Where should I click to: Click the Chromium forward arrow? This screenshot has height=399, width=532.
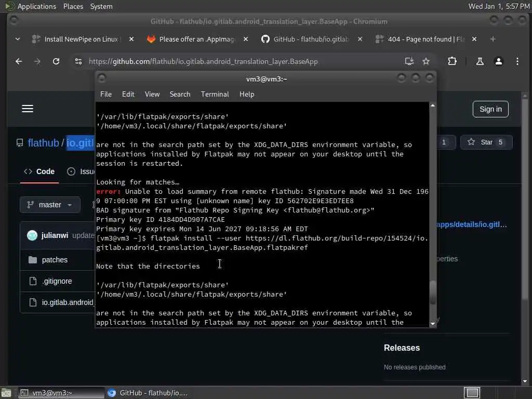37,61
